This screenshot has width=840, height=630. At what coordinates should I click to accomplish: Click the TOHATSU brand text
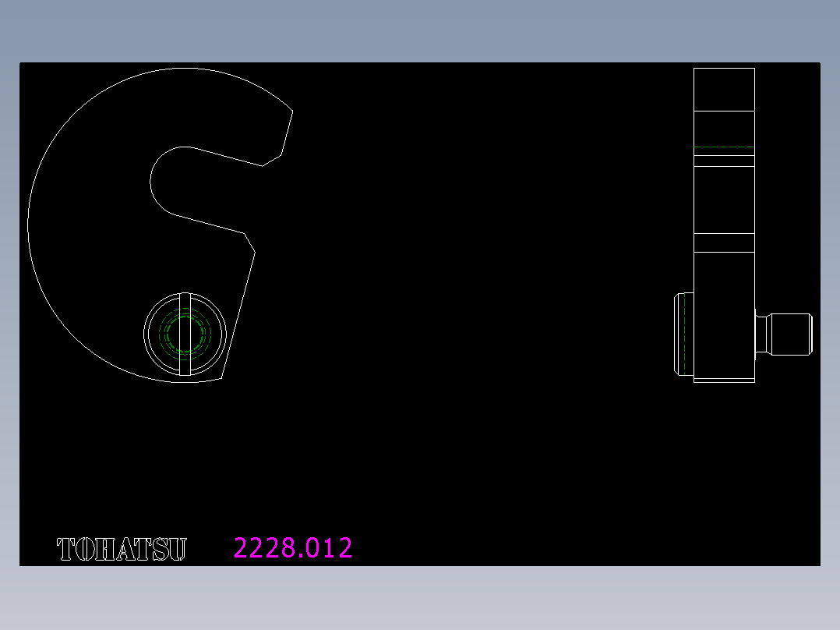pos(122,549)
